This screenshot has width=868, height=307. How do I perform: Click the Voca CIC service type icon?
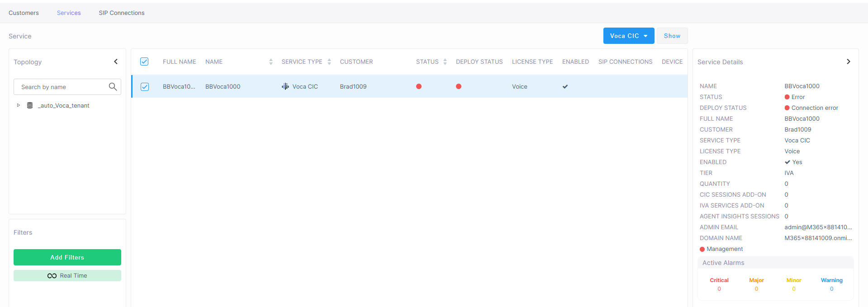pos(285,86)
